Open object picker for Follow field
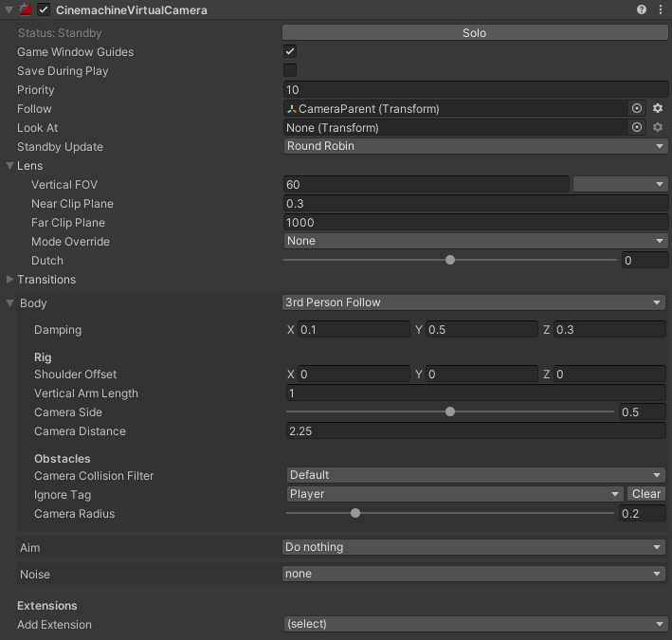Image resolution: width=672 pixels, height=640 pixels. click(637, 109)
